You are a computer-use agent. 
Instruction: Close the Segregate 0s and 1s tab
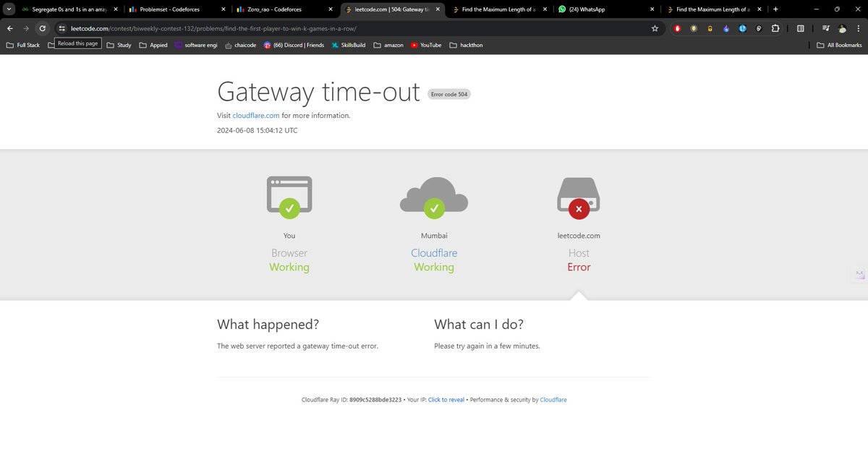[116, 9]
